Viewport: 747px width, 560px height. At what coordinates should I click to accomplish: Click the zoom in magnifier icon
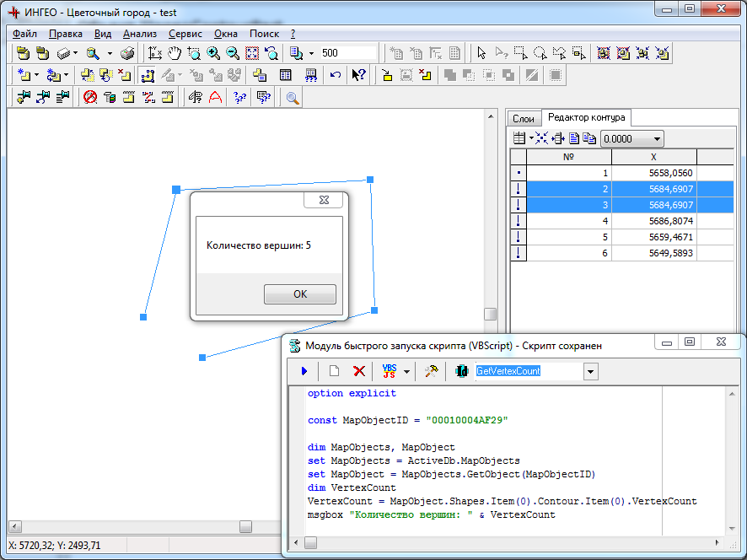[x=213, y=53]
